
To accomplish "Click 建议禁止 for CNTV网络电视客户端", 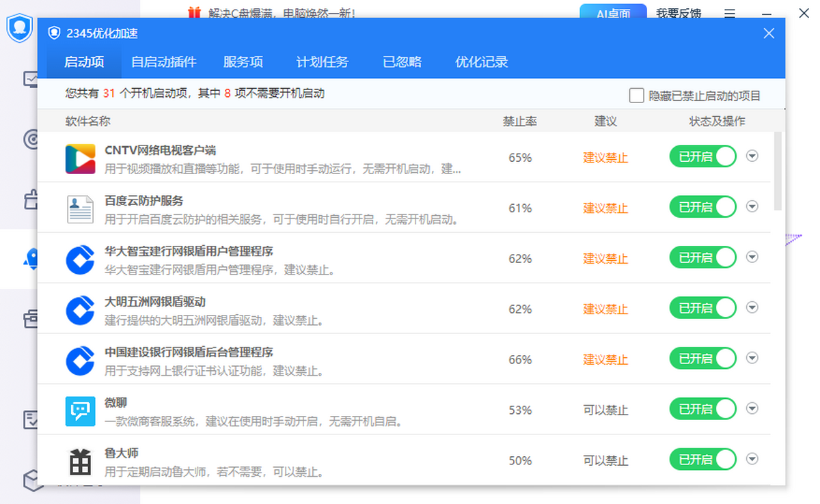I will click(x=605, y=158).
